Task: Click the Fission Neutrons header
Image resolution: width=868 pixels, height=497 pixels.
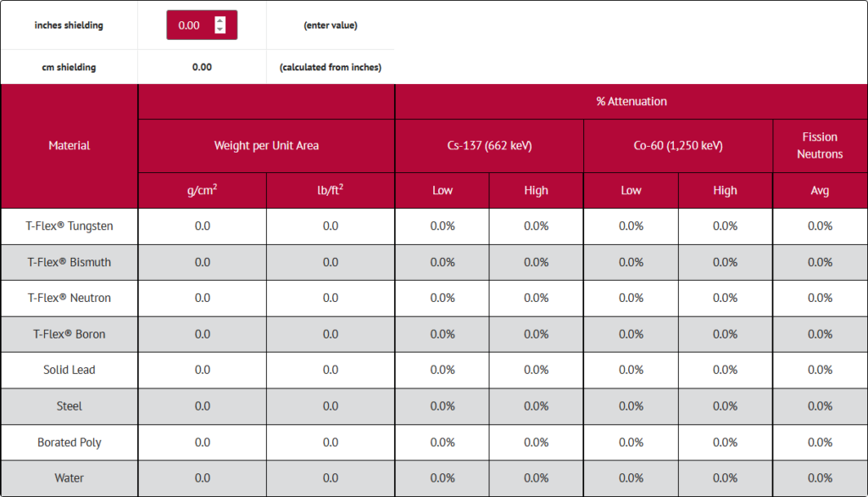Action: tap(820, 146)
